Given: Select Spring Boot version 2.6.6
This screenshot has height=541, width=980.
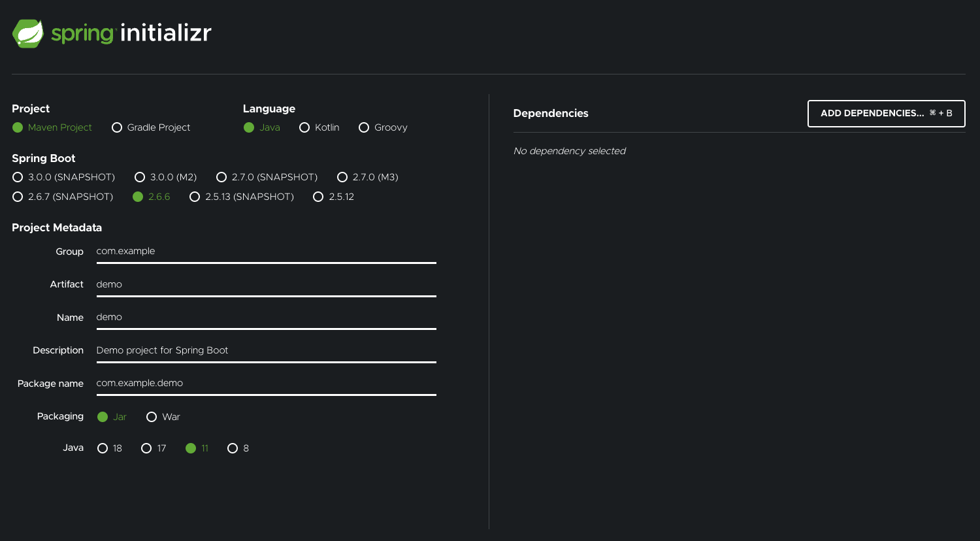Looking at the screenshot, I should tap(152, 197).
